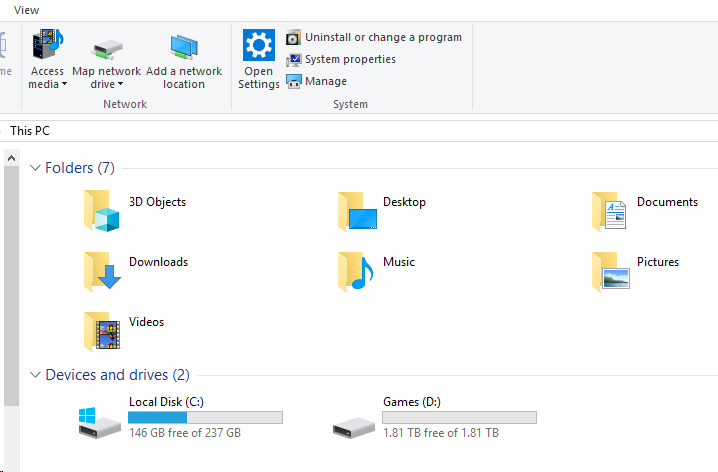Click the Games (D:) usage bar
This screenshot has height=472, width=718.
click(459, 418)
